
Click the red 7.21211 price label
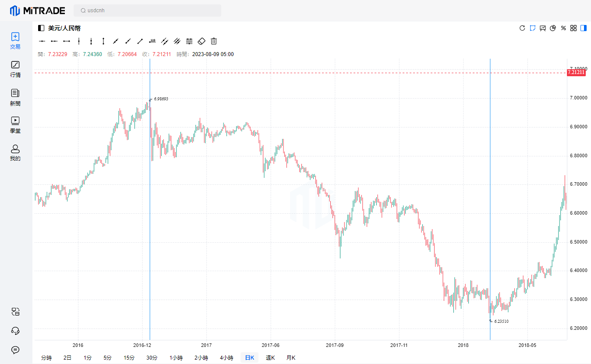576,72
